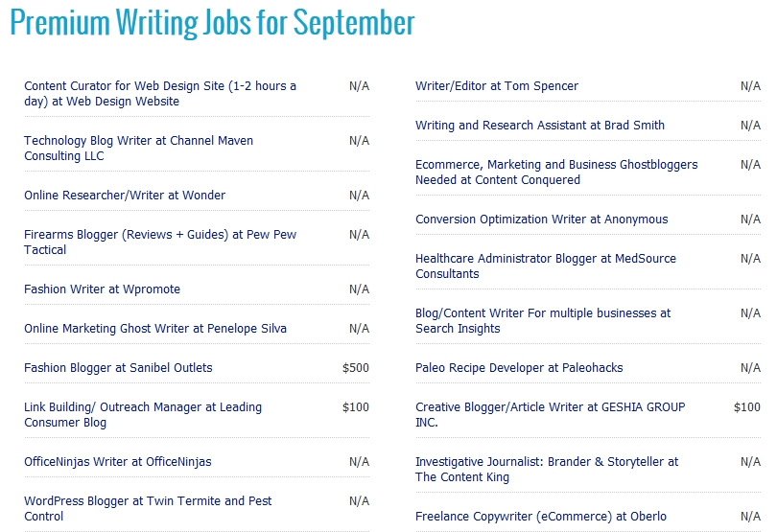Open Investigative Journalist at The Content King
This screenshot has width=777, height=532.
[547, 469]
